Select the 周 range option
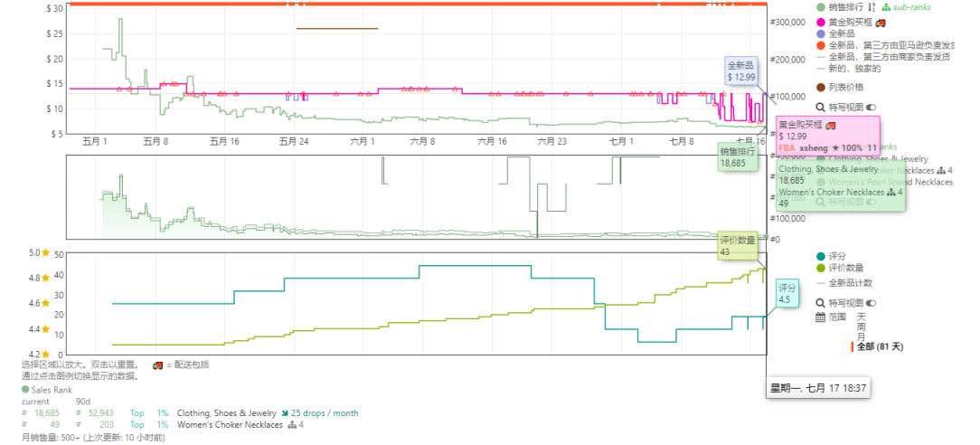 pyautogui.click(x=861, y=327)
